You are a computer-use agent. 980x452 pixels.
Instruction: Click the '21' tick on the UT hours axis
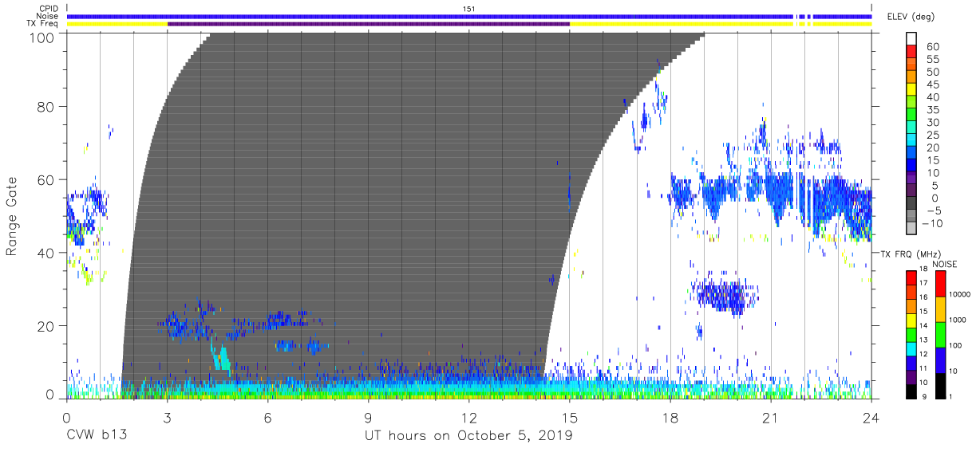coord(771,417)
